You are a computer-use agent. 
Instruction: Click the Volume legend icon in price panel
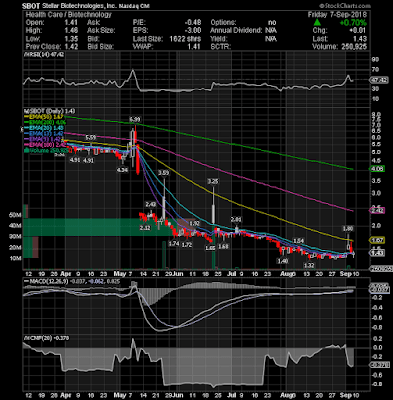(x=25, y=150)
